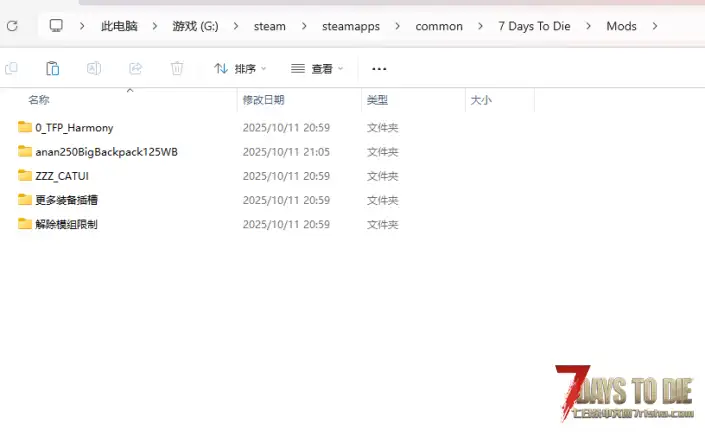Viewport: 705px width, 434px height.
Task: Navigate to 7 Days To Die breadcrumb
Action: [534, 26]
